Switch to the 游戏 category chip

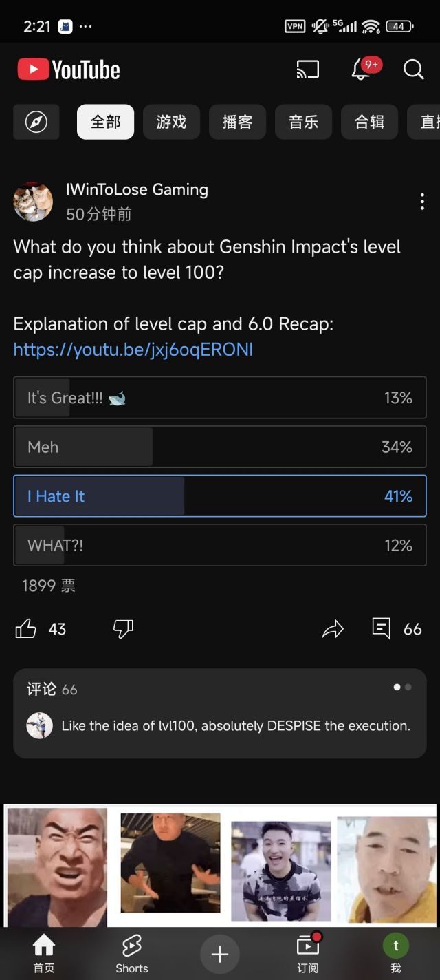171,122
